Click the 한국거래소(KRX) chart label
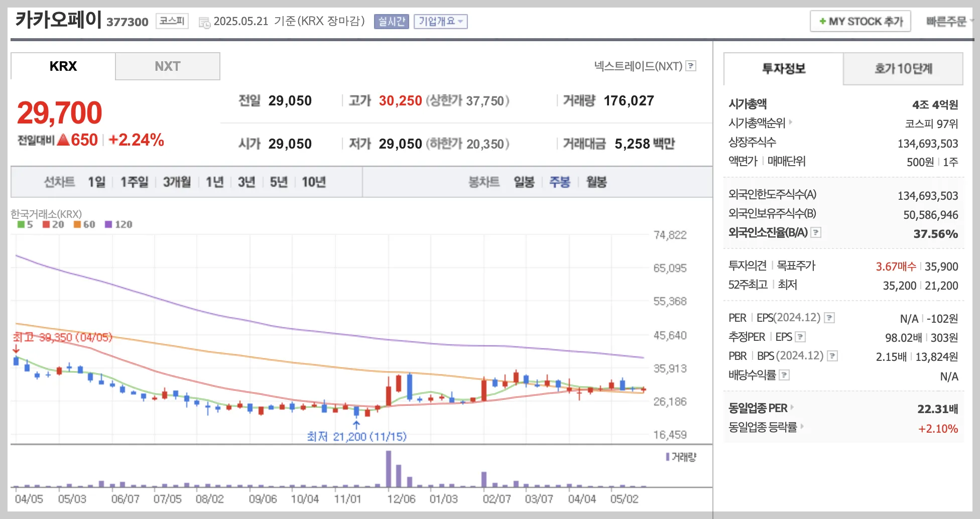 46,214
